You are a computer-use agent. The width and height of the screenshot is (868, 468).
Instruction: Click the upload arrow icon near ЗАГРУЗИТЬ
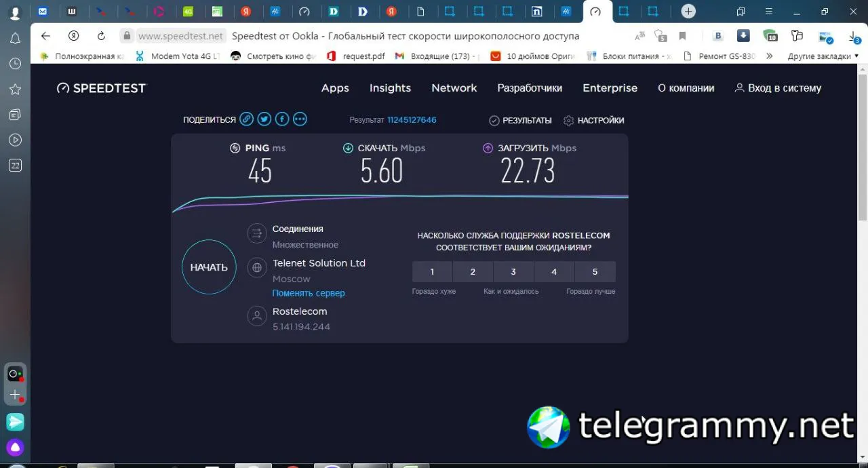(488, 148)
